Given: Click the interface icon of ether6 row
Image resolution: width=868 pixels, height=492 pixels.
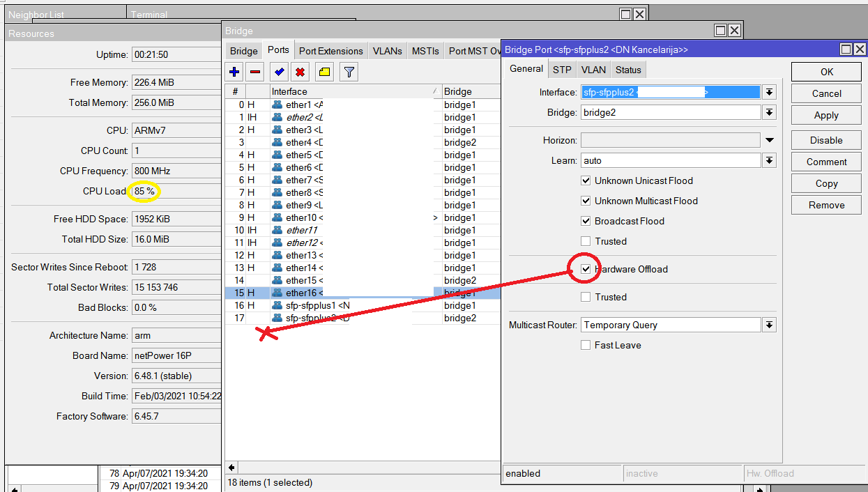Looking at the screenshot, I should click(277, 167).
